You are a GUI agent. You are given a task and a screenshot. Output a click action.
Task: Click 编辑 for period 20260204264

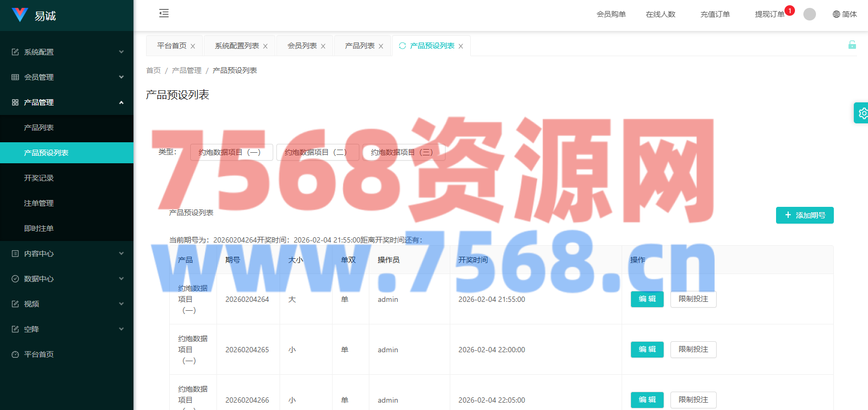click(647, 299)
